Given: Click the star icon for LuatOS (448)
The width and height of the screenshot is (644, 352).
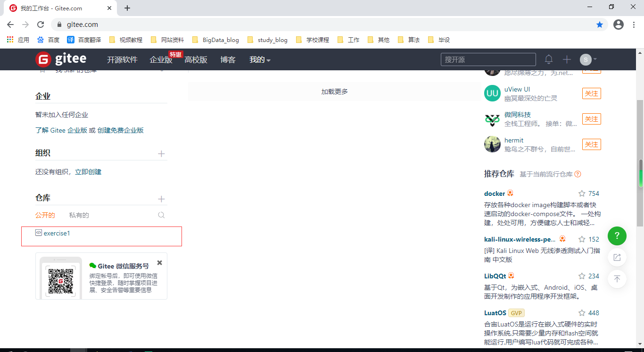Looking at the screenshot, I should point(582,313).
